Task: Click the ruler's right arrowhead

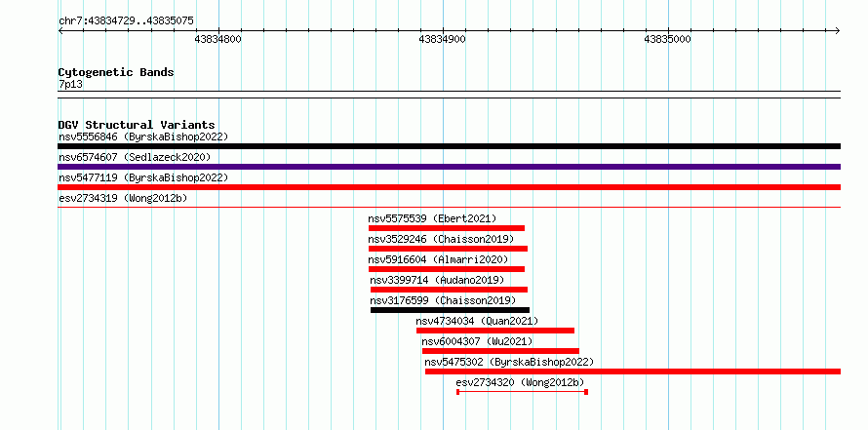Action: pos(838,30)
